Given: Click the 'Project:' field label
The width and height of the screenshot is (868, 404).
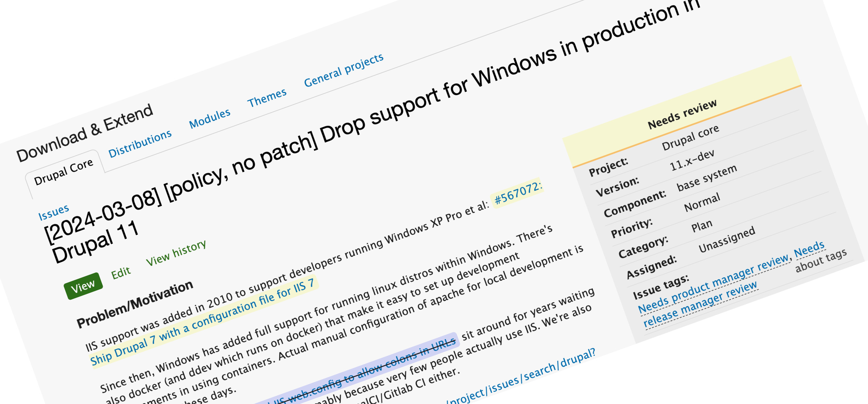Looking at the screenshot, I should (608, 167).
